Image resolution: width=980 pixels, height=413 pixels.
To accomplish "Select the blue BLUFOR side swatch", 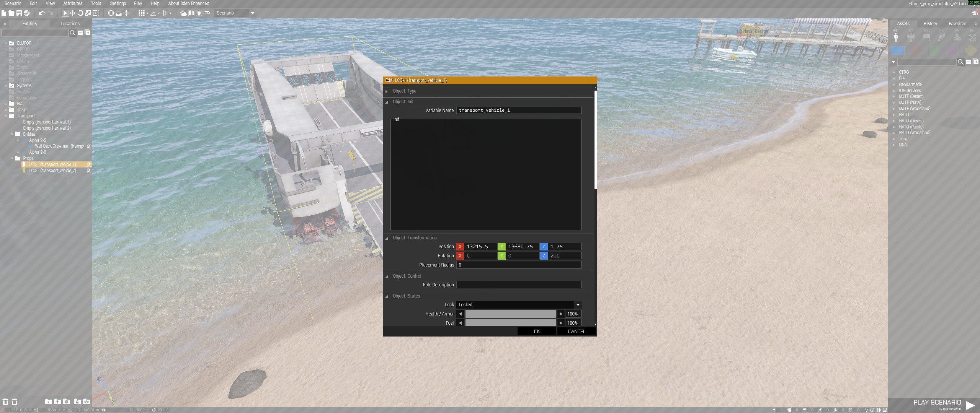I will [897, 50].
